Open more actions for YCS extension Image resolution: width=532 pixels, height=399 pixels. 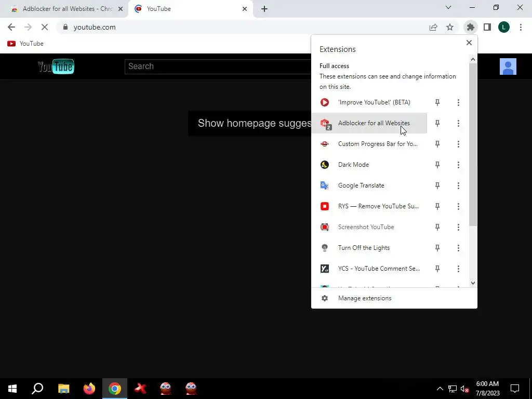458,269
